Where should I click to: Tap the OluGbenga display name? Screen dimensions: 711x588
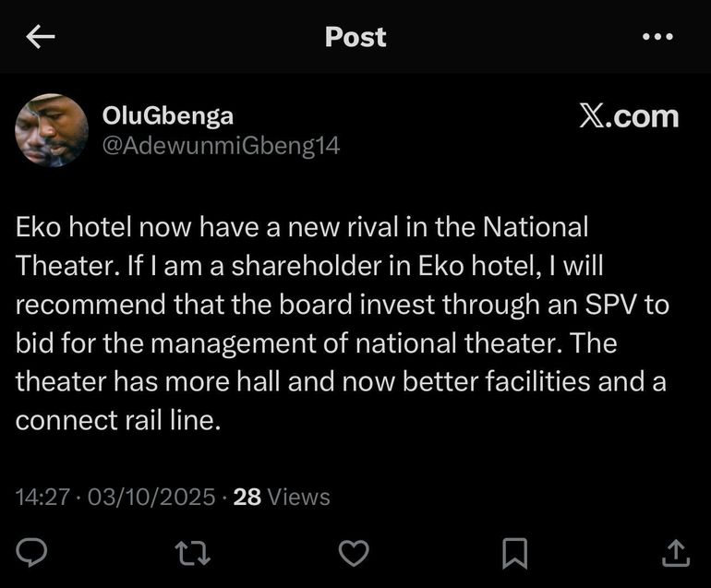(168, 115)
